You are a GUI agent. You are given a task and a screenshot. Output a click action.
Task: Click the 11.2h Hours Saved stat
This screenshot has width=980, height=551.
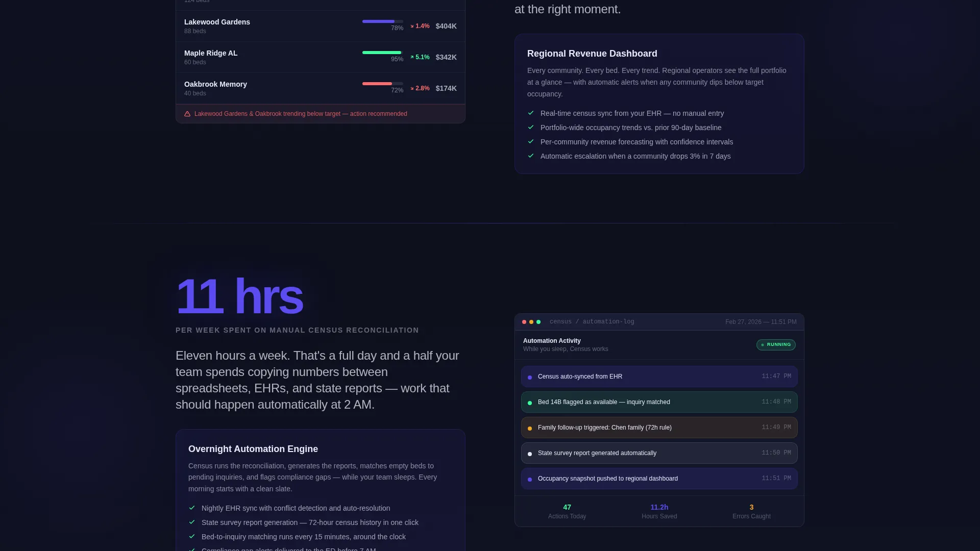coord(659,511)
